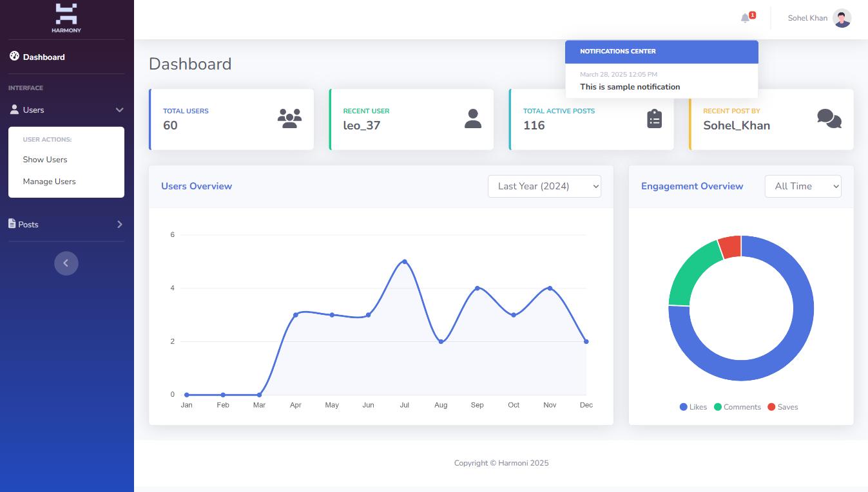Click the Aug data point on Users chart
This screenshot has height=492, width=868.
[441, 341]
